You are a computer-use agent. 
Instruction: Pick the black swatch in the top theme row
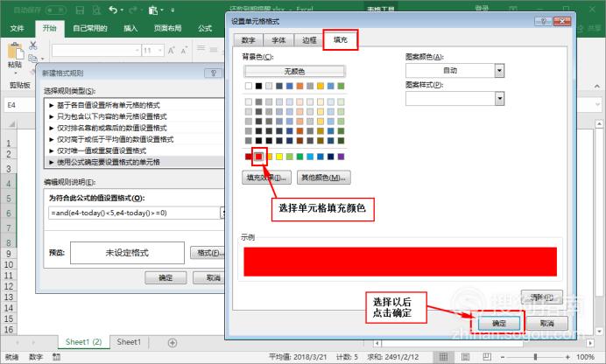pos(258,86)
